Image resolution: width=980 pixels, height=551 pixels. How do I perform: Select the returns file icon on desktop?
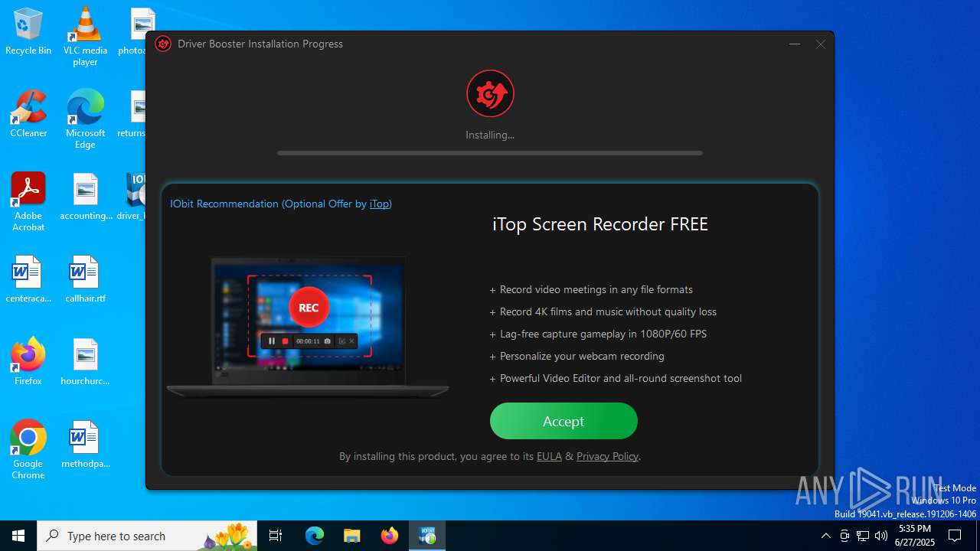click(x=132, y=115)
